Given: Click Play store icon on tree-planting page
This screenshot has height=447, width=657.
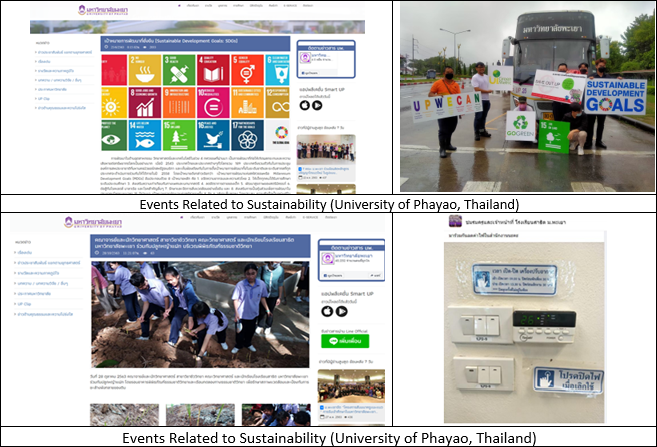Looking at the screenshot, I should coord(342,311).
